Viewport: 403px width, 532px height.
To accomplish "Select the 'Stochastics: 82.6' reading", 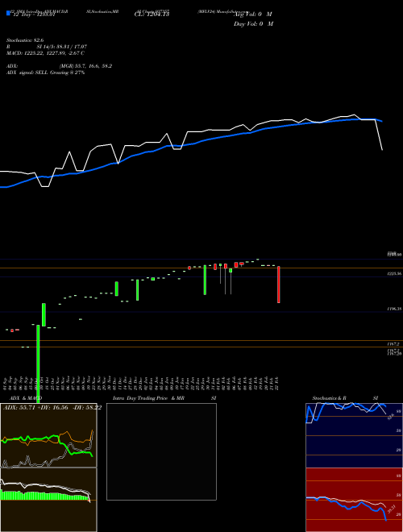I will (x=26, y=40).
